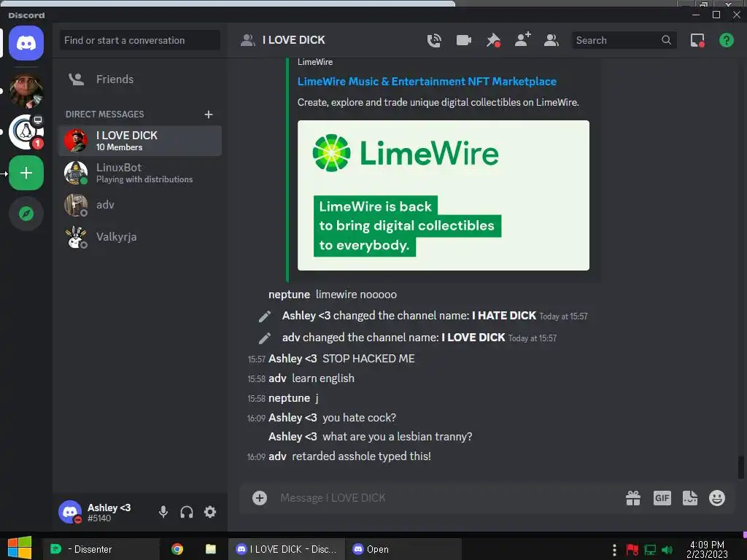Add friends to the group DM

522,39
